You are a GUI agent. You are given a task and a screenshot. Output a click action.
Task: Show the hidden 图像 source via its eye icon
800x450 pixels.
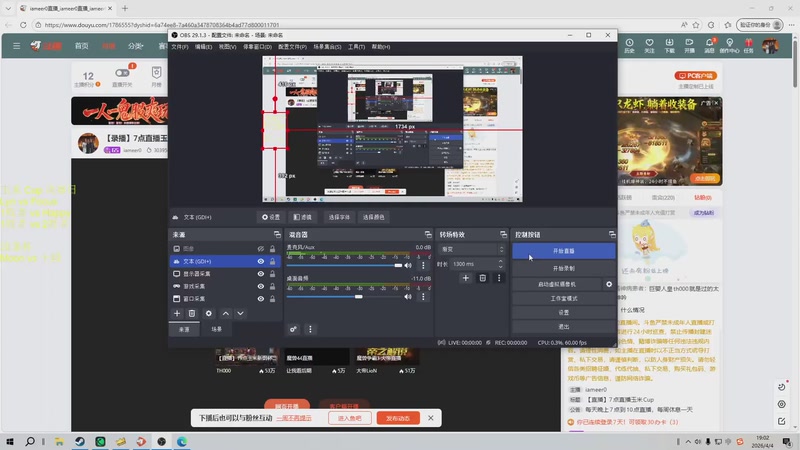point(261,249)
